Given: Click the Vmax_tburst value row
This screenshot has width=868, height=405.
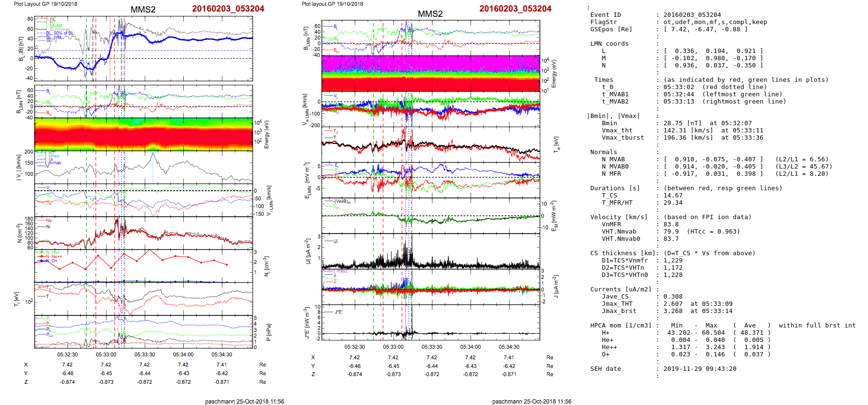Looking at the screenshot, I should coord(693,138).
